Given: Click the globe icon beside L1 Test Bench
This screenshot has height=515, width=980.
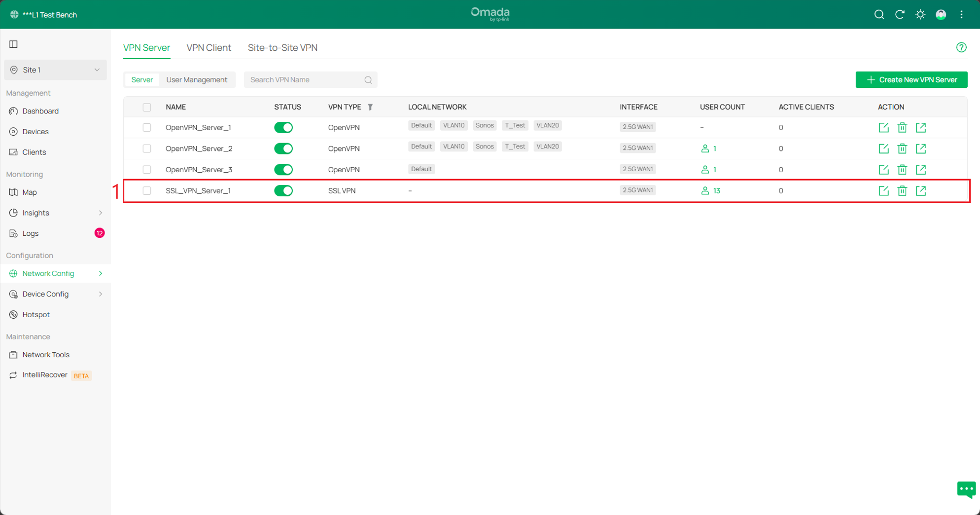Looking at the screenshot, I should 14,15.
